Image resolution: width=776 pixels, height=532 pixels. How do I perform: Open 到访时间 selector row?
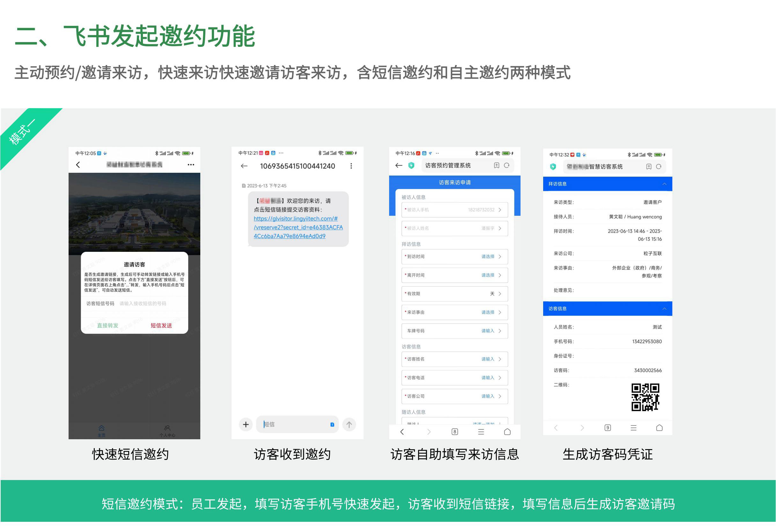point(455,257)
